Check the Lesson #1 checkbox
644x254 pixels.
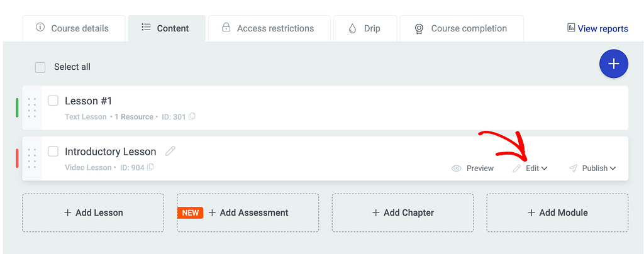53,101
